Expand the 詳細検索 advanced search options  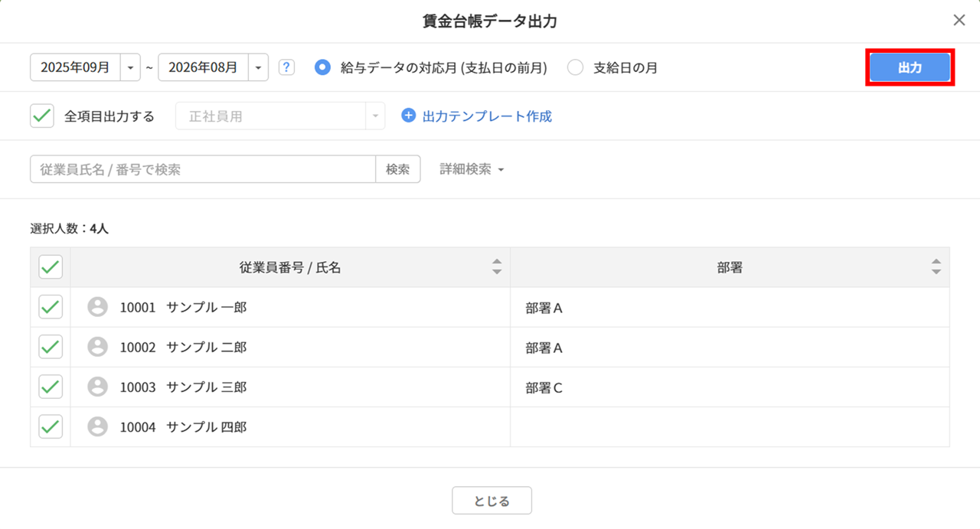[472, 169]
